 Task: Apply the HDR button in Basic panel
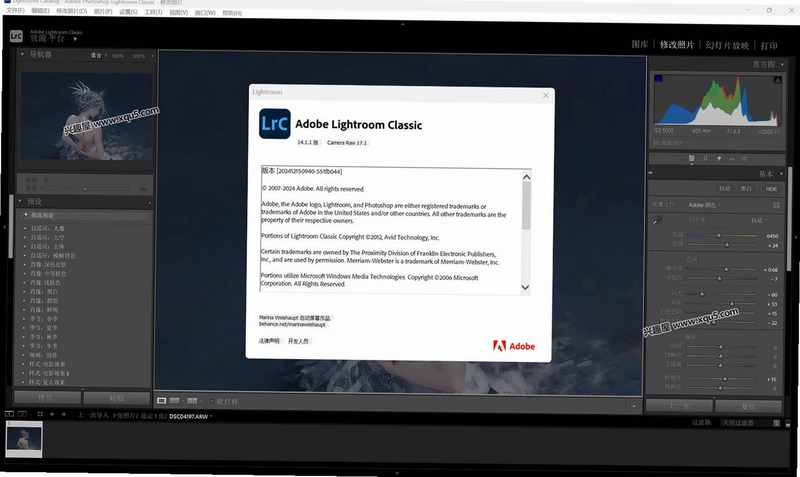pyautogui.click(x=771, y=189)
